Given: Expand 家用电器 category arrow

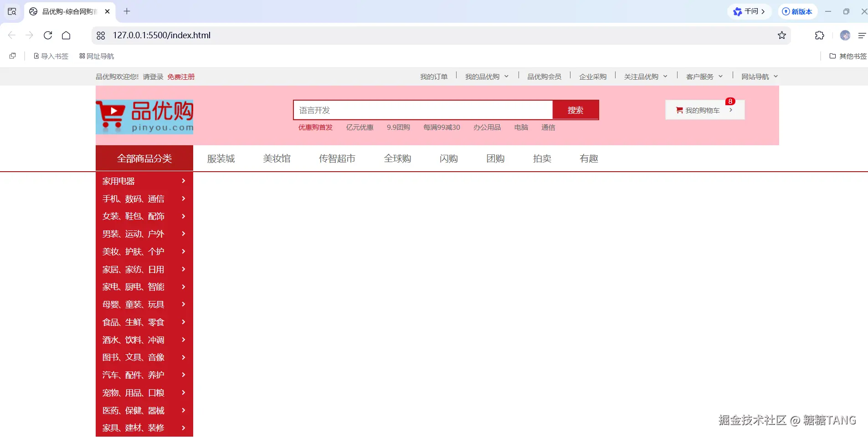Looking at the screenshot, I should point(184,181).
